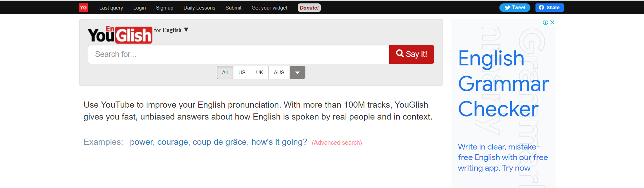The image size is (644, 188).
Task: Select the UK accent filter
Action: tap(260, 72)
